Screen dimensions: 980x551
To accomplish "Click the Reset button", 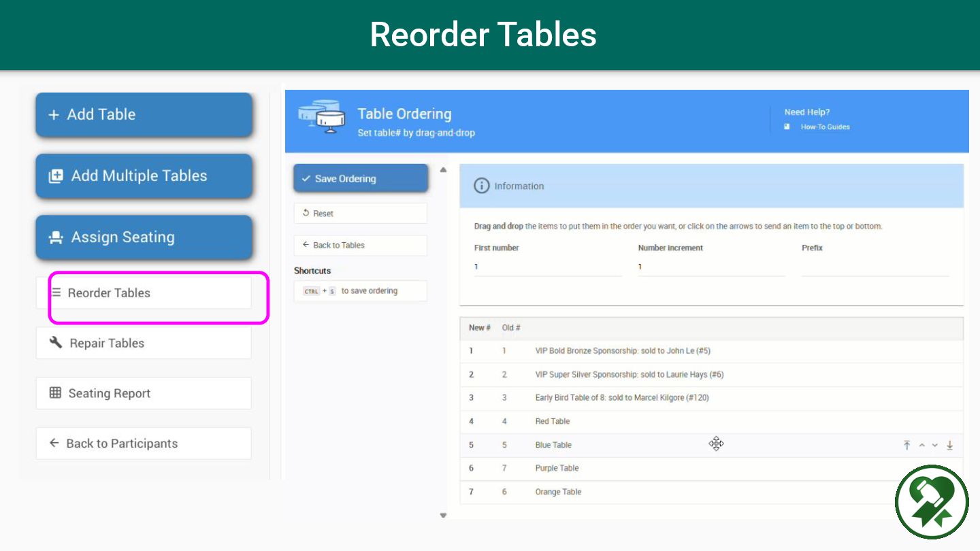I will pos(361,213).
